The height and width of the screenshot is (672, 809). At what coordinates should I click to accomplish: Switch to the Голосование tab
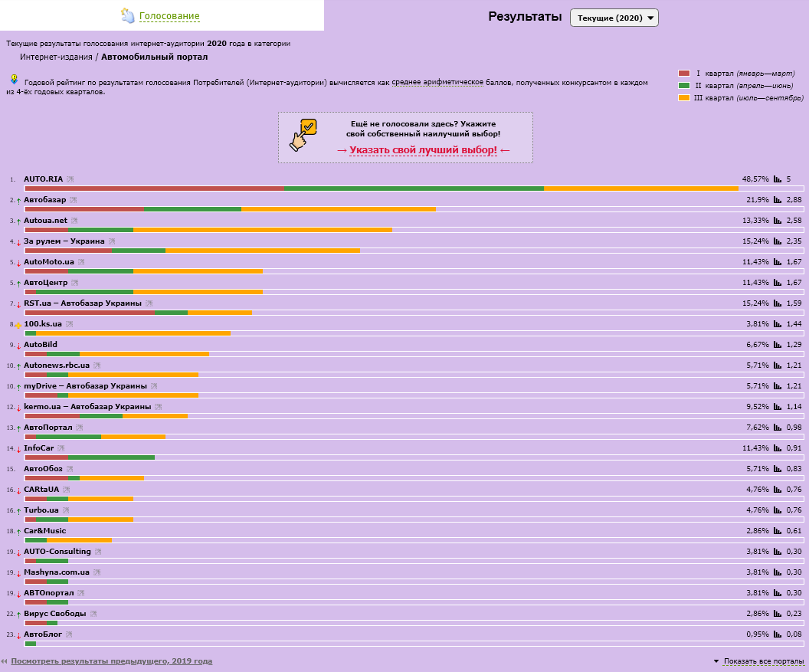pos(169,16)
